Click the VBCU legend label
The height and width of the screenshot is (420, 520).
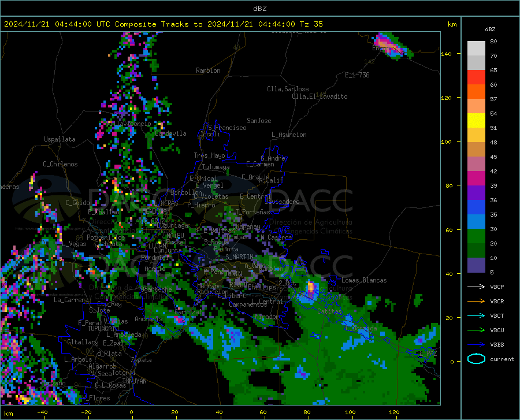[497, 330]
